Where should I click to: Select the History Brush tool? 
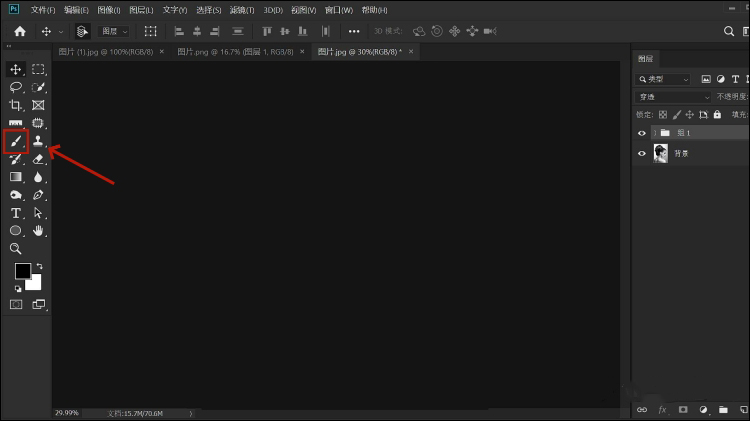15,159
